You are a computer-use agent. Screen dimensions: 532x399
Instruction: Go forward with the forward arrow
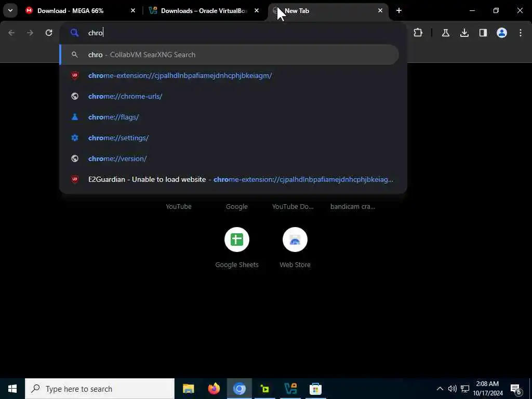pyautogui.click(x=30, y=33)
